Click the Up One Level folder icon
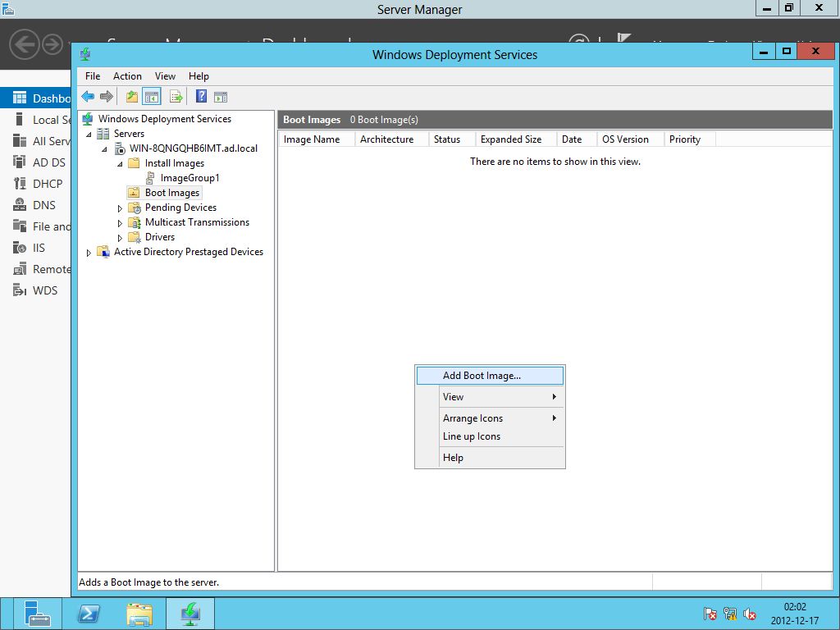The image size is (840, 630). coord(132,97)
